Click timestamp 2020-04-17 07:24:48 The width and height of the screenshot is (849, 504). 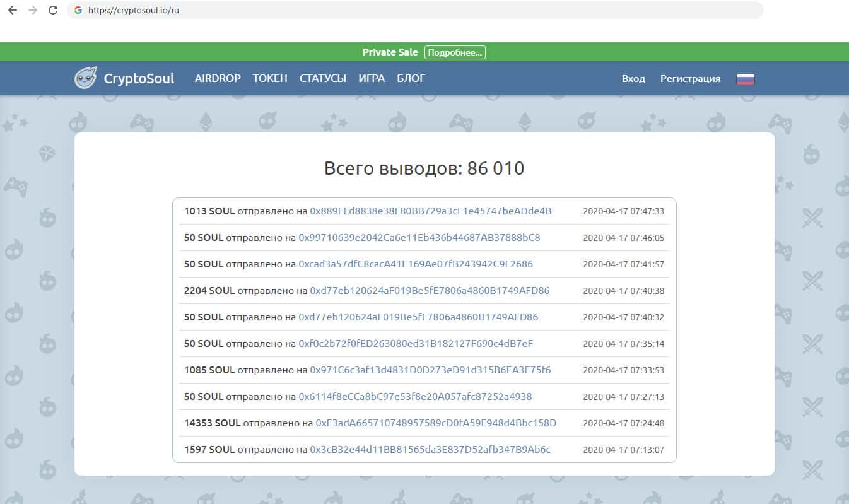pyautogui.click(x=623, y=424)
